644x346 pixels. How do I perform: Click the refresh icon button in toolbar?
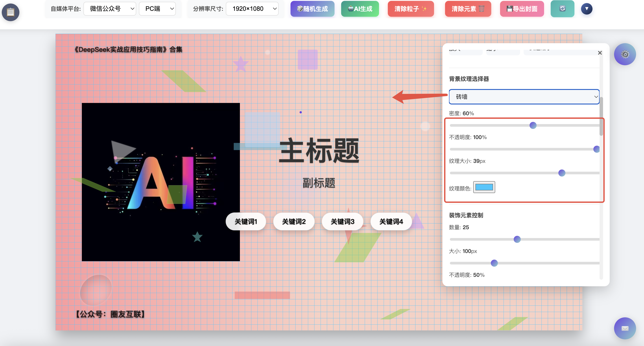click(562, 9)
